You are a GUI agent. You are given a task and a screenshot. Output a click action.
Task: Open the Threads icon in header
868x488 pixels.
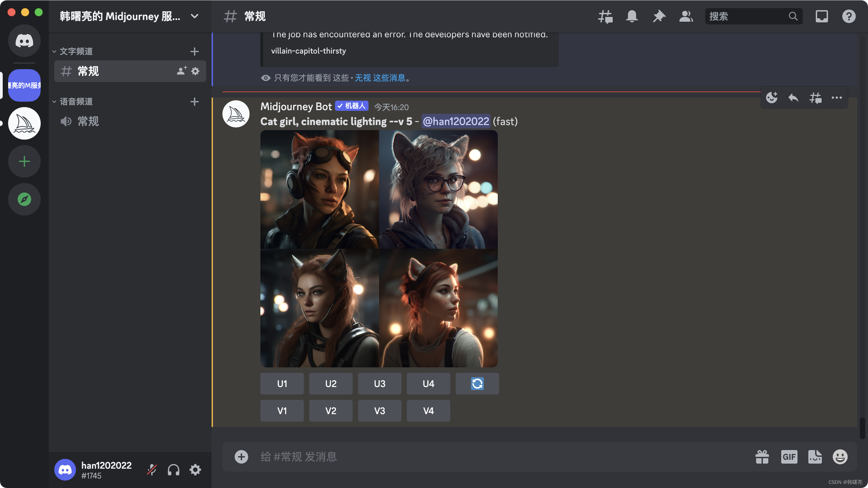(x=605, y=16)
